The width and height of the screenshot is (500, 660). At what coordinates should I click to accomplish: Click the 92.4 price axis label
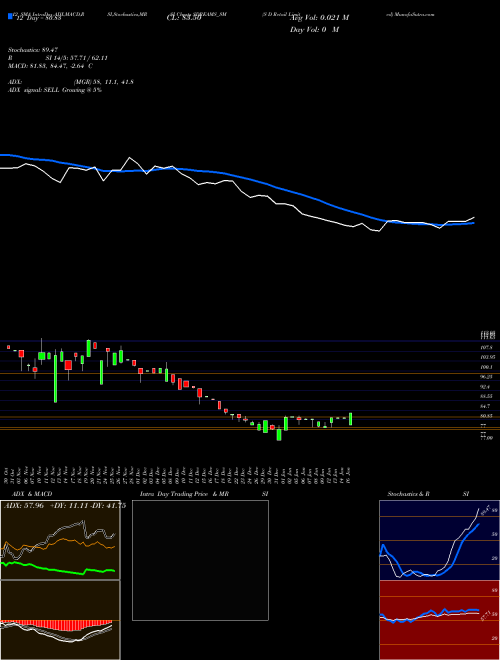click(x=485, y=386)
